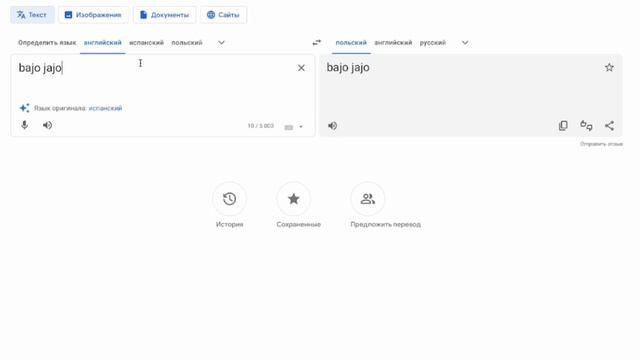Viewport: 640px width, 360px height.
Task: Open the Документы translation tab
Action: pyautogui.click(x=164, y=15)
